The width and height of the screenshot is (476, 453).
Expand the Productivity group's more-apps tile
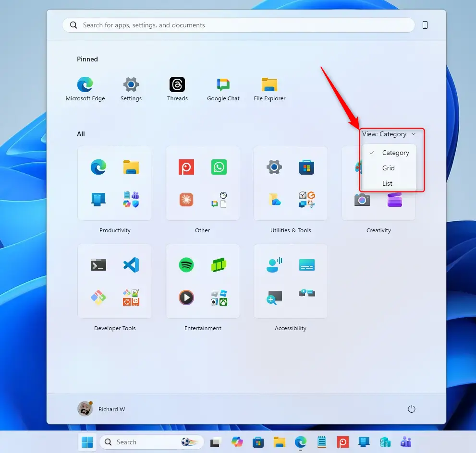(131, 200)
